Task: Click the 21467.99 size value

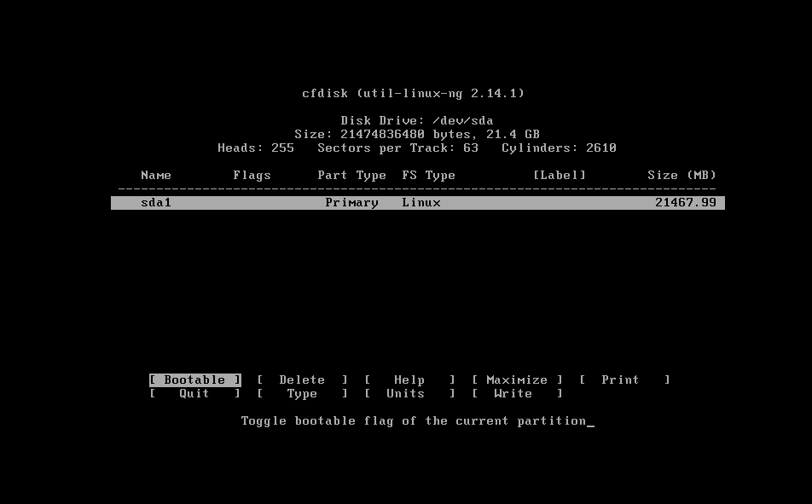Action: pos(686,202)
